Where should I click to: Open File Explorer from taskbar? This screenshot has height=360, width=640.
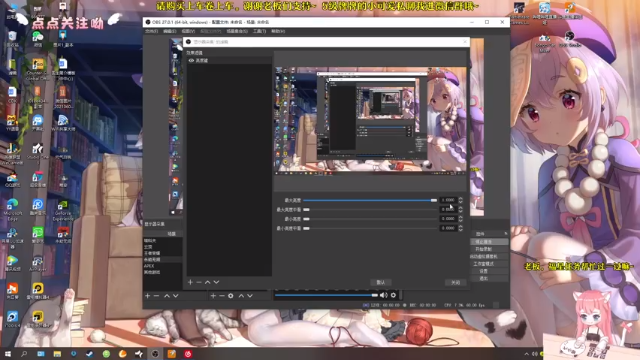[x=57, y=354]
